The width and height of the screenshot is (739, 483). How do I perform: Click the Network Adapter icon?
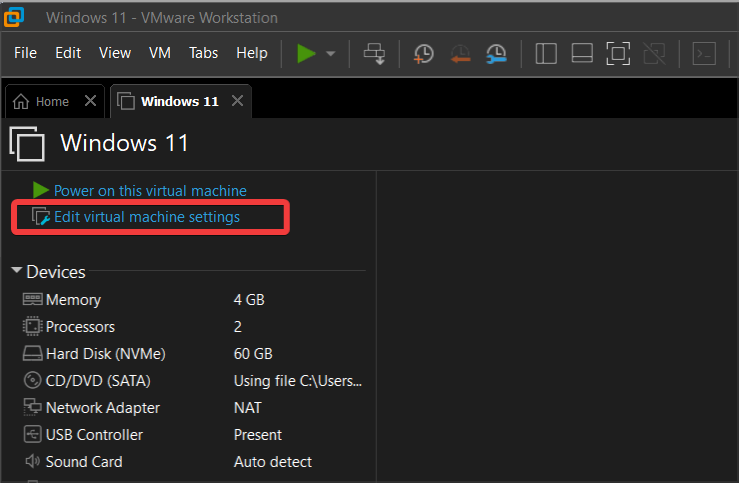(33, 407)
